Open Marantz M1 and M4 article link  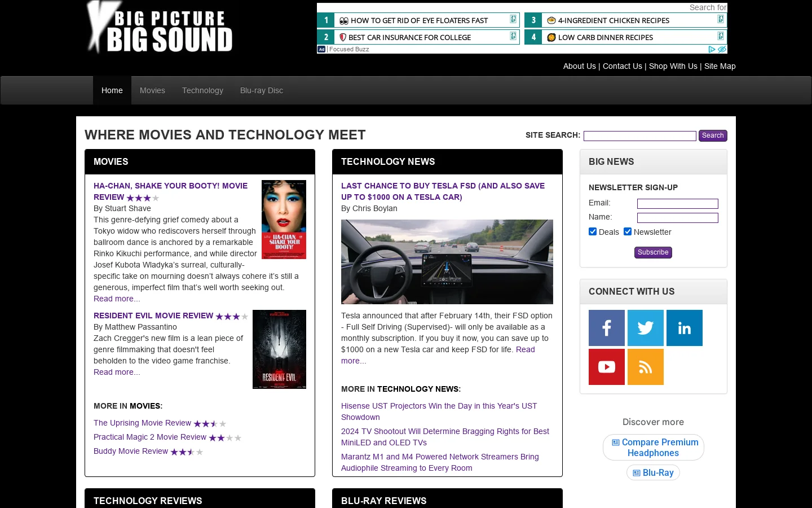[x=440, y=462]
